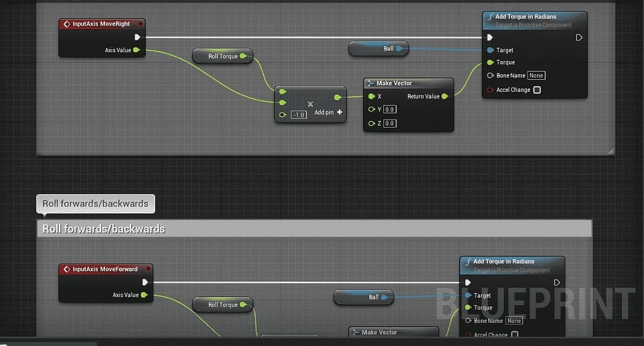Edit the Bone Name None field on lower node
This screenshot has height=346, width=644.
[x=514, y=321]
